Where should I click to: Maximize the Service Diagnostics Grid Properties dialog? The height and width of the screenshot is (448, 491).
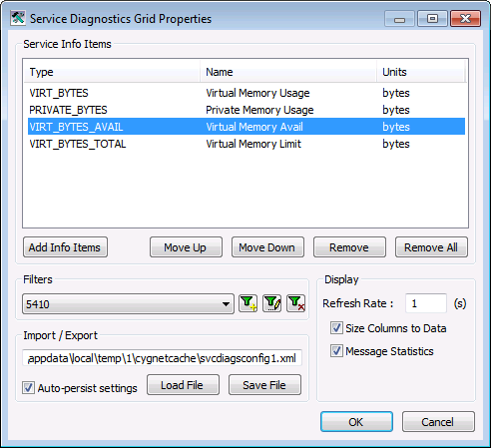click(432, 19)
